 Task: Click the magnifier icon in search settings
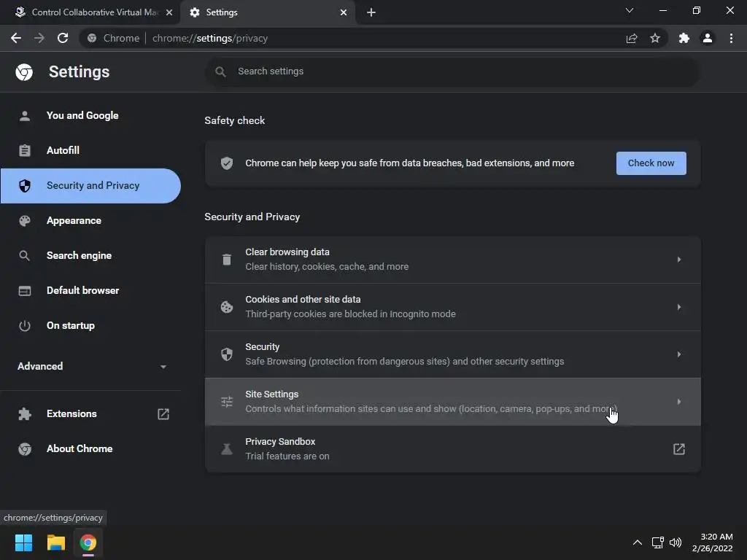coord(220,71)
